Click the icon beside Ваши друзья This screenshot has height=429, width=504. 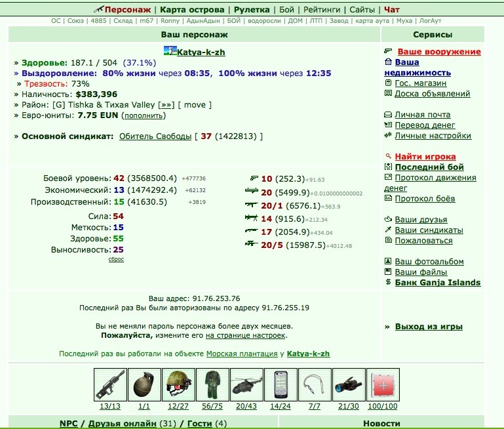(x=388, y=219)
